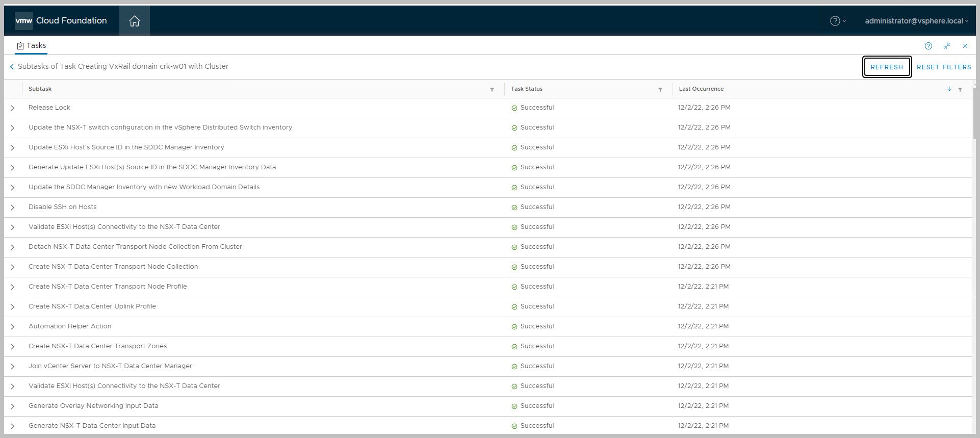
Task: Click the Subtask column header
Action: (40, 89)
